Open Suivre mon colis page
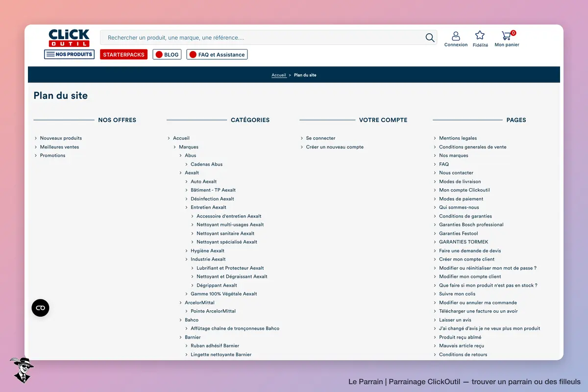The image size is (588, 392). (457, 294)
